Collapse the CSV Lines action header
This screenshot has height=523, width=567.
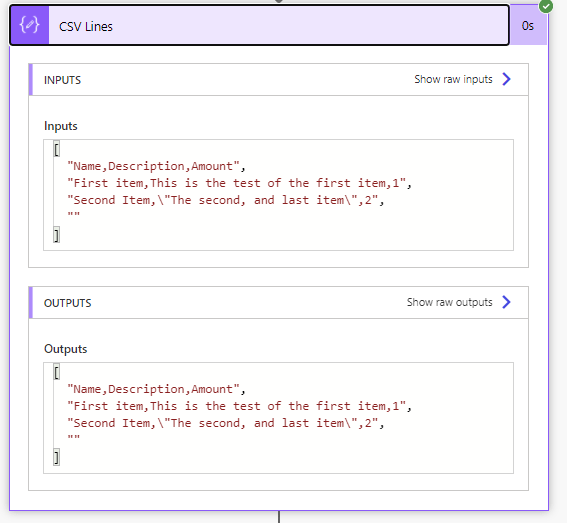point(259,25)
